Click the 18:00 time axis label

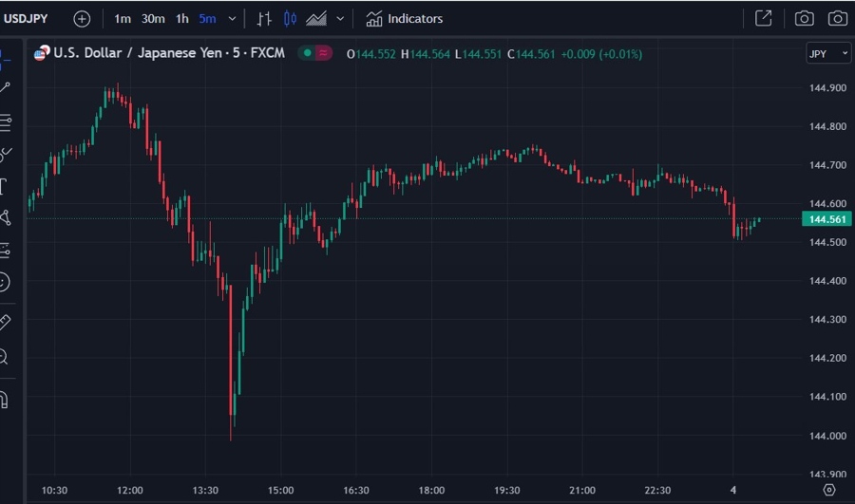point(431,491)
